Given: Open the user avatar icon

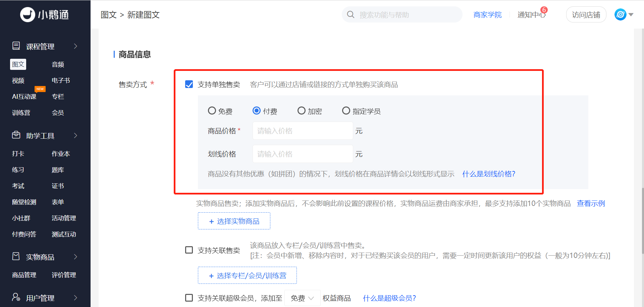Looking at the screenshot, I should pos(621,14).
